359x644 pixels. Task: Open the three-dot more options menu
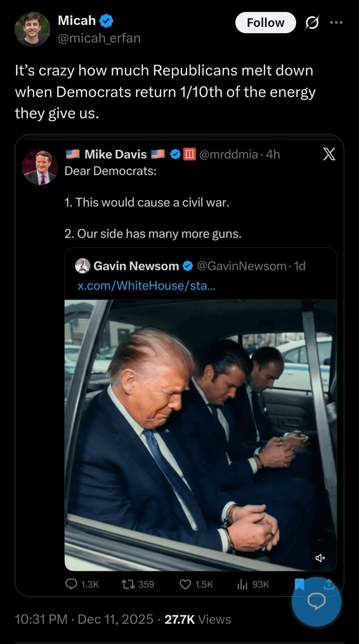coord(336,23)
